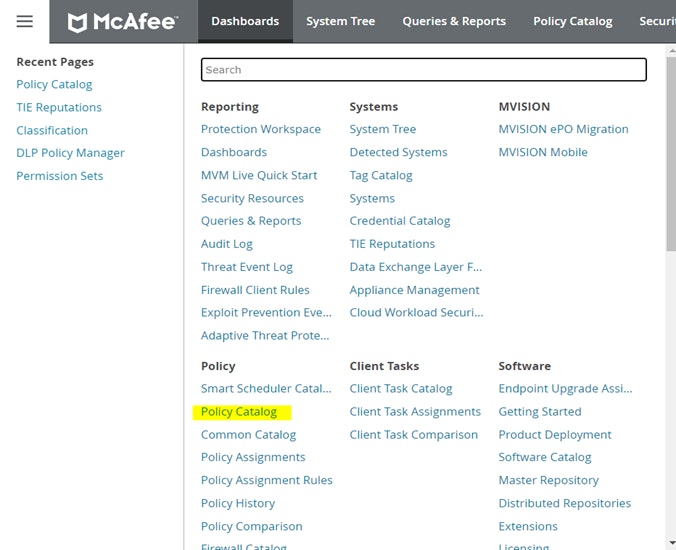Open Permission Sets recent page
Screen dimensions: 676x550
(x=59, y=176)
